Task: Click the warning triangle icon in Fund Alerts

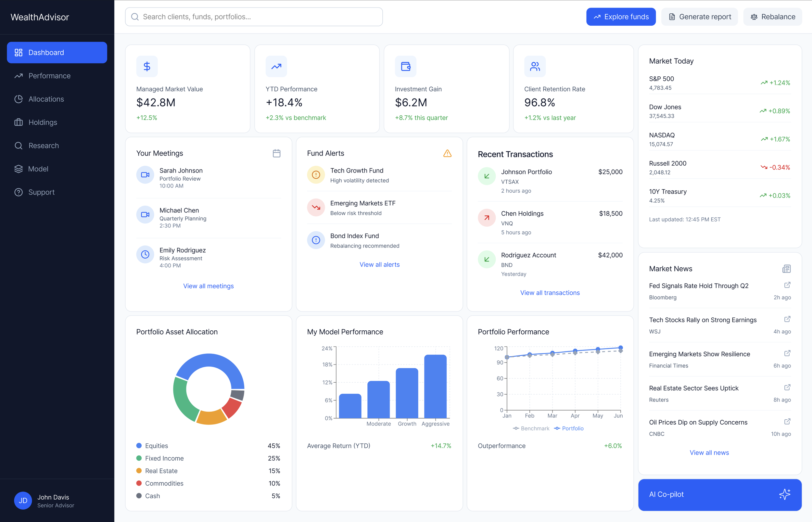Action: (x=447, y=153)
